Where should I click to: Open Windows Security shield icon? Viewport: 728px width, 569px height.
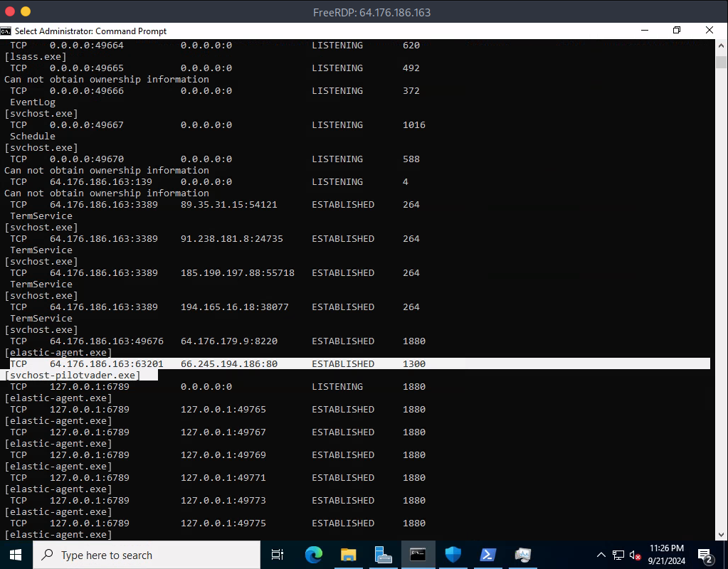pos(453,555)
